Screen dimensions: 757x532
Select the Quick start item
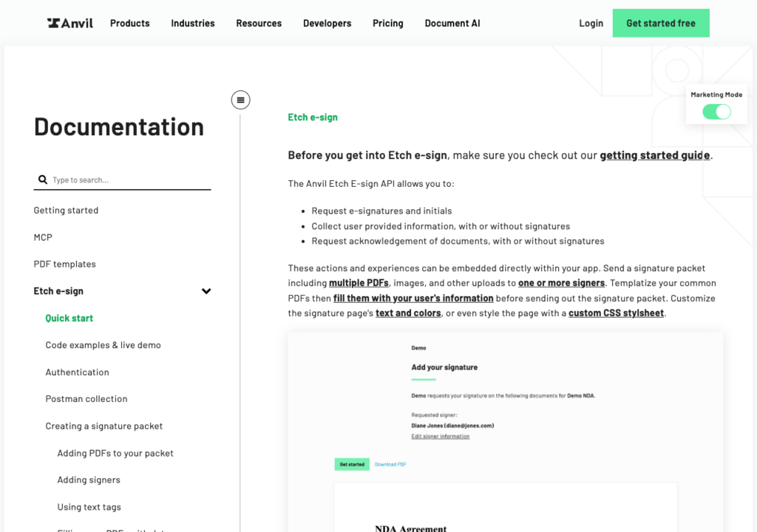tap(69, 318)
